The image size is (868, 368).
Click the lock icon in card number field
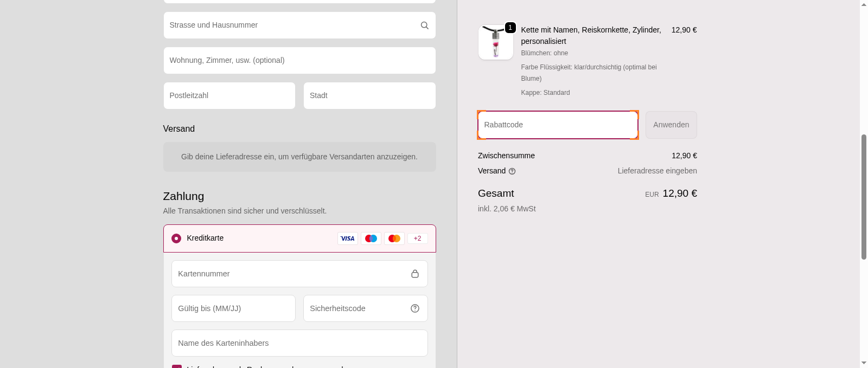pyautogui.click(x=414, y=274)
